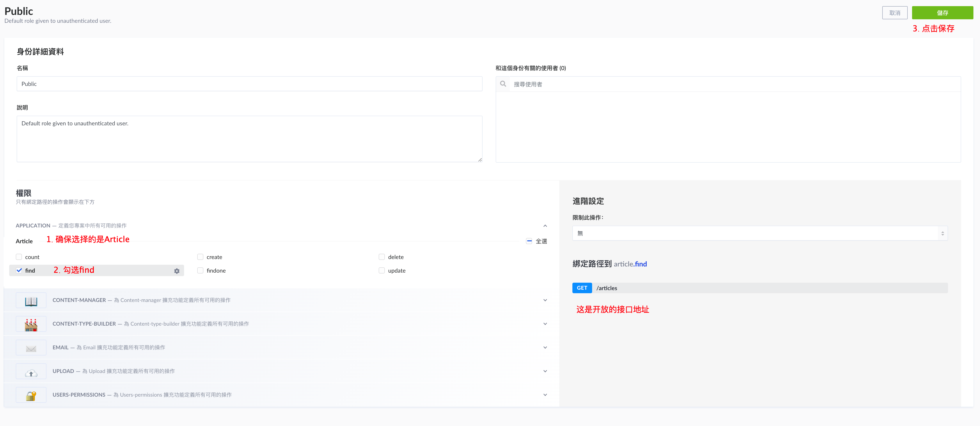The width and height of the screenshot is (980, 426).
Task: Uncheck the find permission checkbox
Action: coord(19,270)
